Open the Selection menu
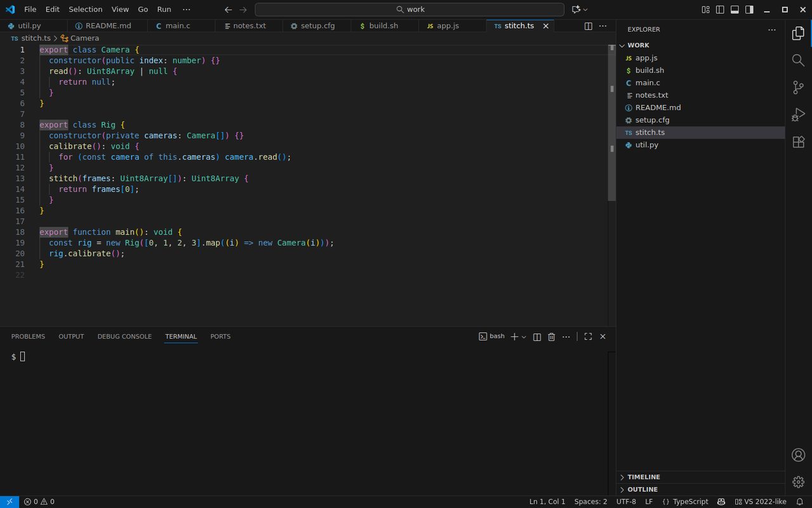The width and height of the screenshot is (812, 508). click(x=86, y=10)
